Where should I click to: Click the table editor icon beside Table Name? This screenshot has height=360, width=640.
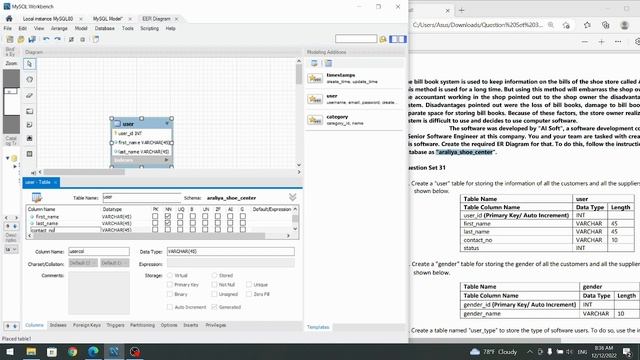tap(37, 198)
